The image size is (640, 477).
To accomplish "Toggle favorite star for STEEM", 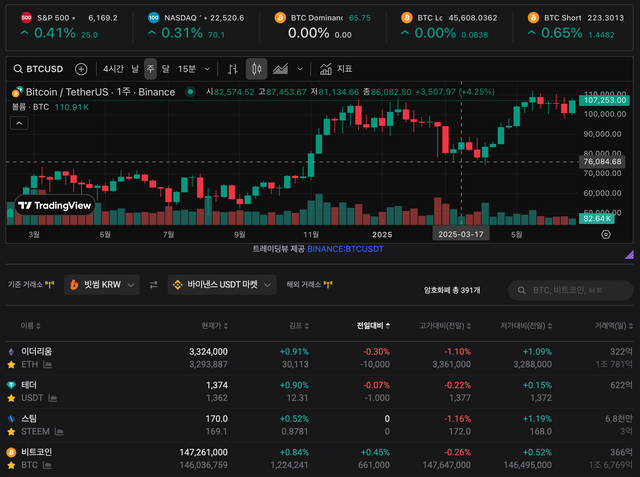I will [11, 431].
